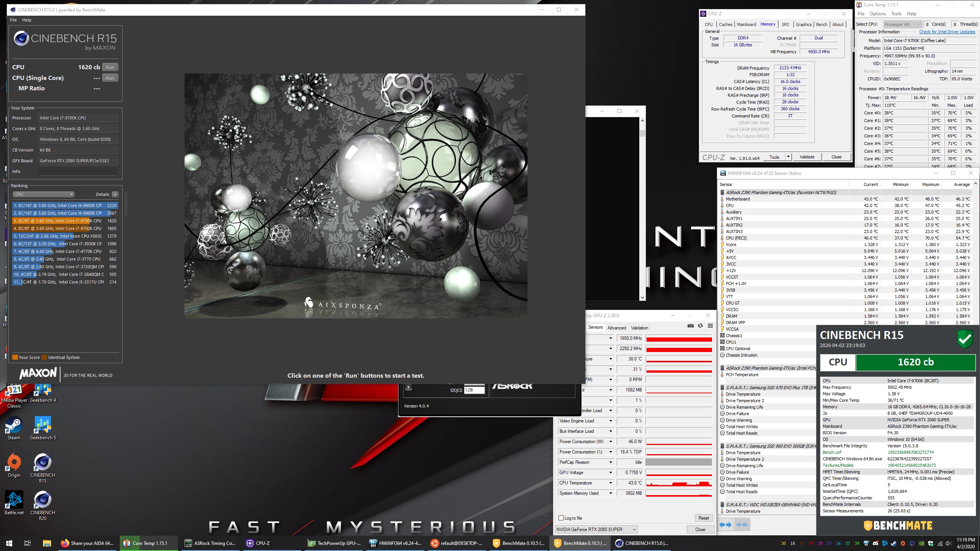Click the Cinebench Info input field
Image resolution: width=980 pixels, height=551 pixels.
coord(78,171)
